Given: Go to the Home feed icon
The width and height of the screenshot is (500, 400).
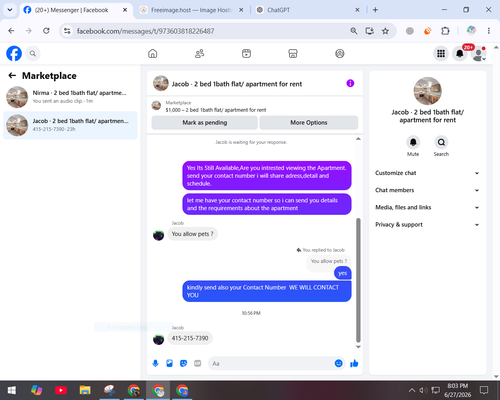Looking at the screenshot, I should 153,53.
